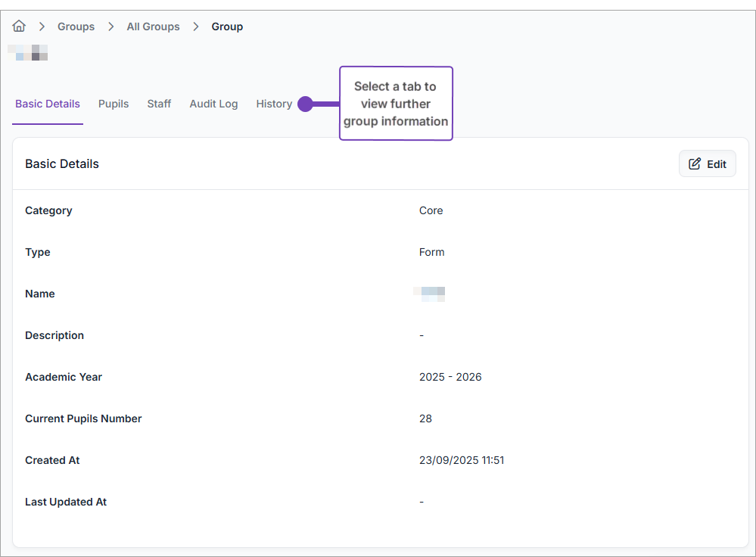This screenshot has height=557, width=756.
Task: Switch to the Basic Details tab
Action: [48, 104]
